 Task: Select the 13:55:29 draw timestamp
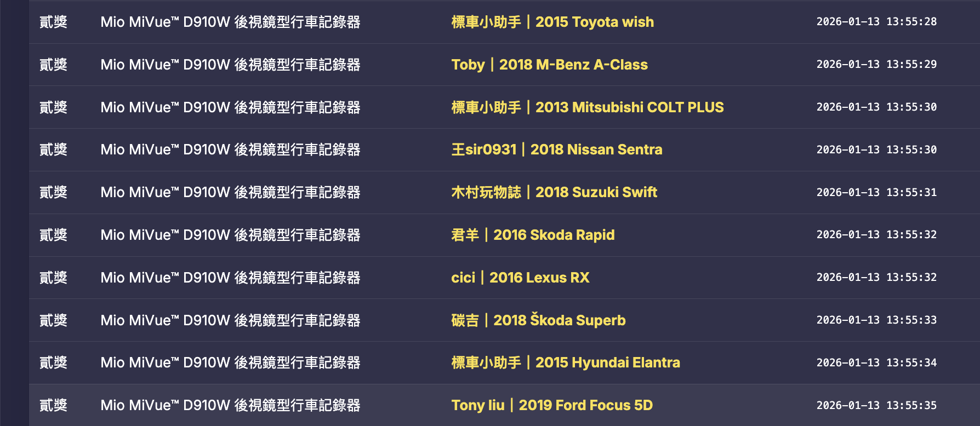click(x=876, y=65)
